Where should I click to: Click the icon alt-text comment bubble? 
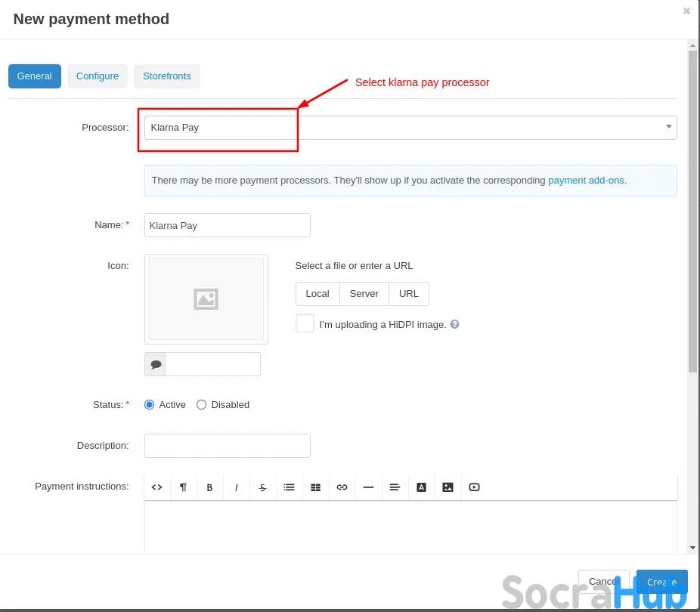[156, 364]
